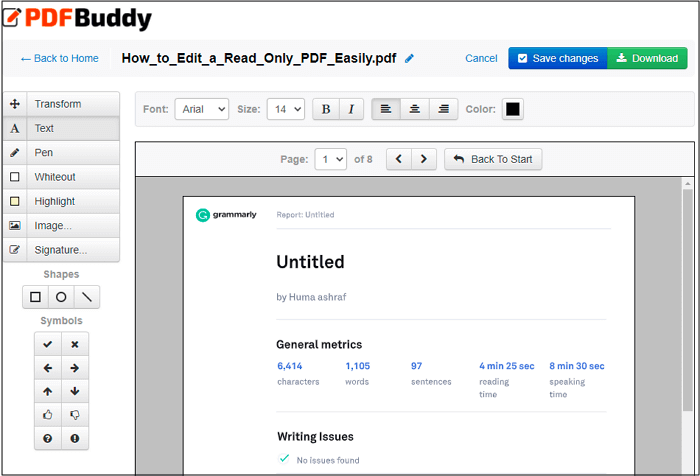Toggle bold text formatting

(326, 109)
